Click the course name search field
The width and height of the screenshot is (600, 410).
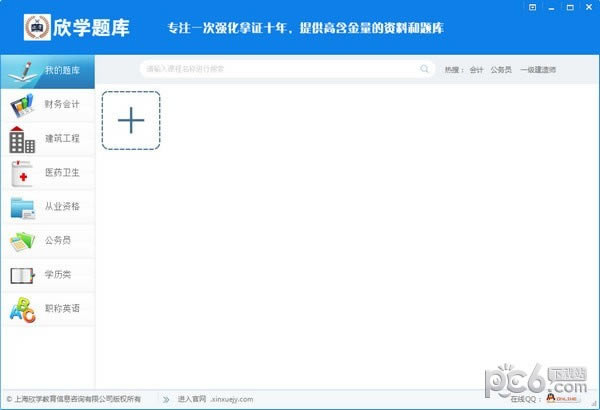point(280,69)
